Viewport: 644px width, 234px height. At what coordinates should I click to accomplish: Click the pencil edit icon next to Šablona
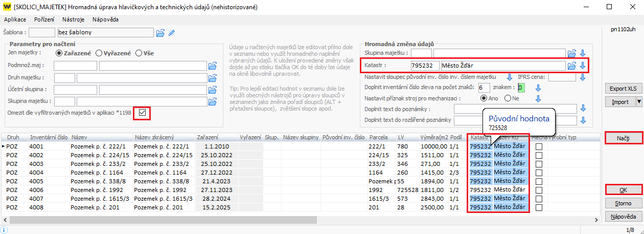pos(172,33)
